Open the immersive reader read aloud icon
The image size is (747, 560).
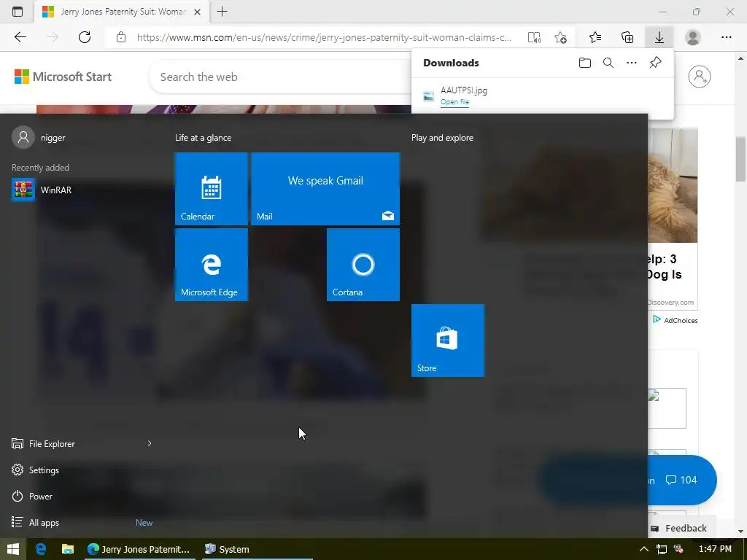coord(534,37)
